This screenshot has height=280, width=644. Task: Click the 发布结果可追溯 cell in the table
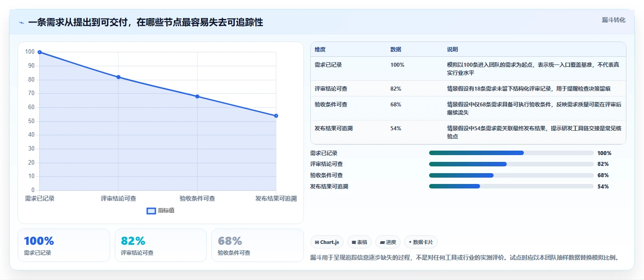click(x=334, y=129)
